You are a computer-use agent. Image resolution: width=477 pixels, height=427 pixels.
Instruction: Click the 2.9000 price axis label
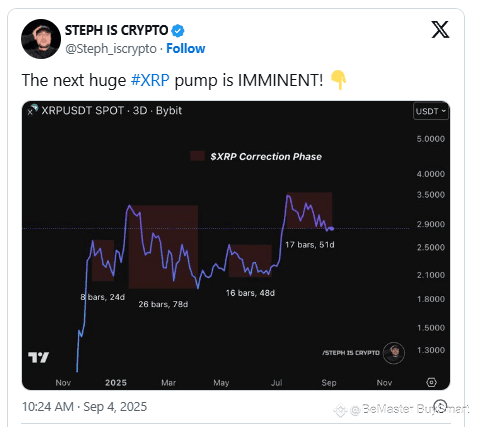tap(431, 224)
